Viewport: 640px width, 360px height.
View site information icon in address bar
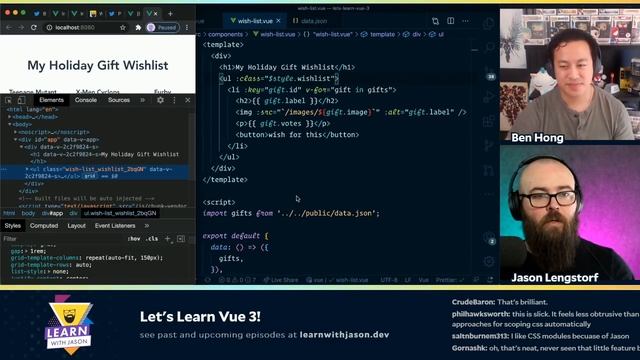coord(49,27)
